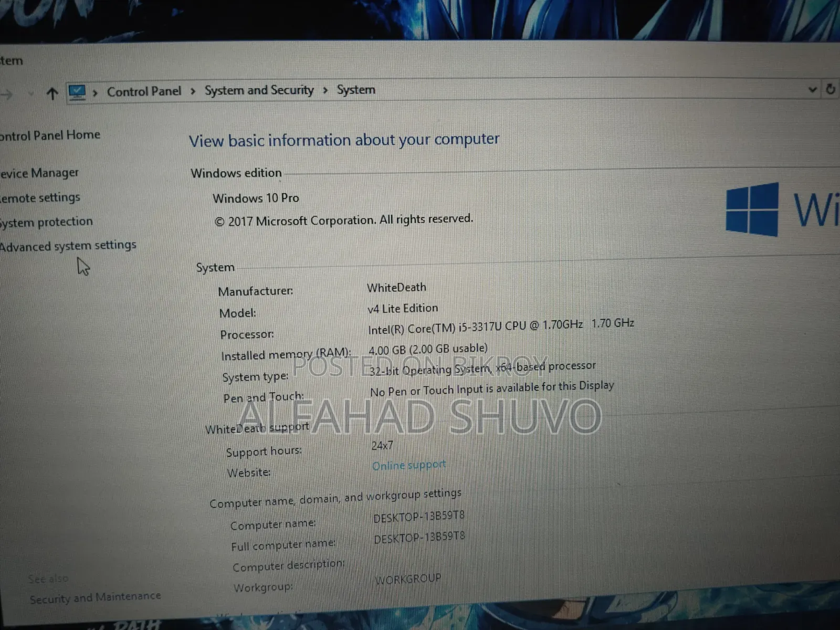Click the 32-bit Operating System type value
840x630 pixels.
click(x=482, y=369)
